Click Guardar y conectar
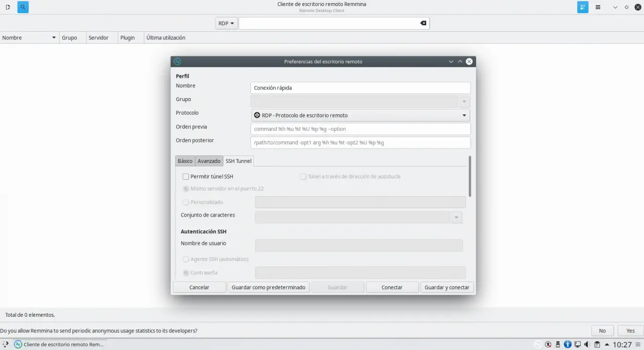 (447, 287)
